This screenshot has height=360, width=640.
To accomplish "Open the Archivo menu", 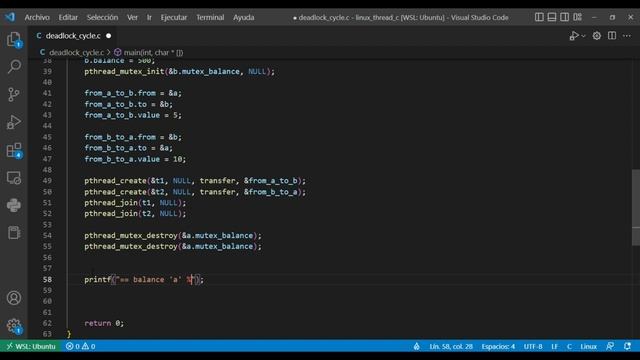I will pos(37,18).
